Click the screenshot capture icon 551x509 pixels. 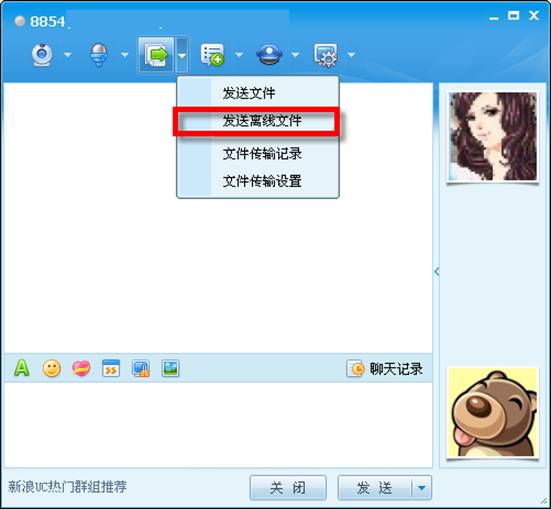pyautogui.click(x=141, y=369)
